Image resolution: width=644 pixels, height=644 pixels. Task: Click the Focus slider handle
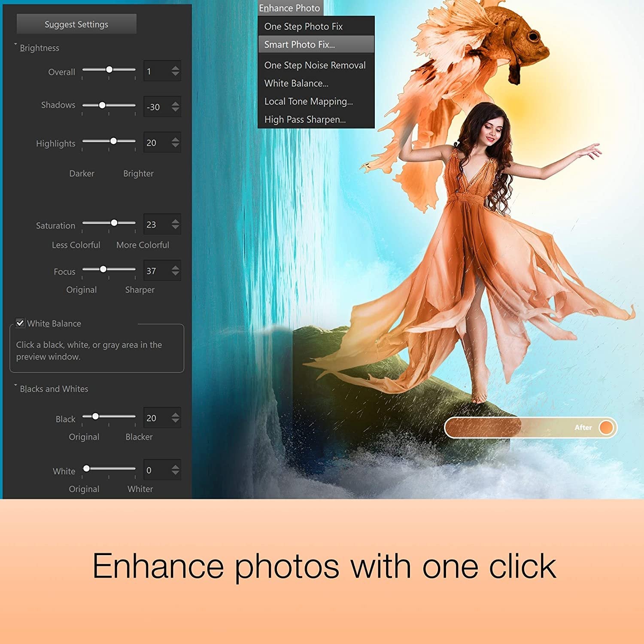[103, 269]
